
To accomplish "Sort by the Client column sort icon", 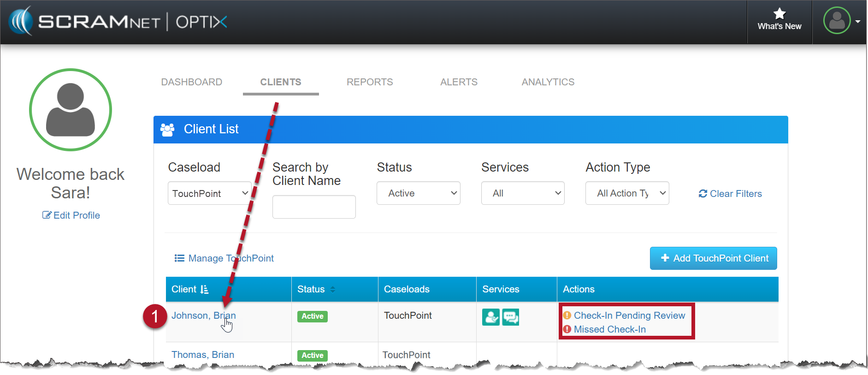I will click(x=204, y=289).
